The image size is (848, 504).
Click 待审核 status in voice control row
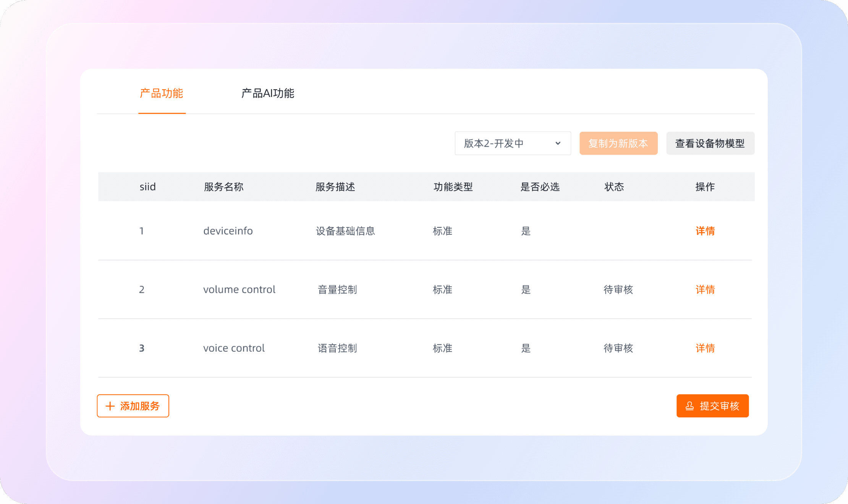[x=618, y=348]
